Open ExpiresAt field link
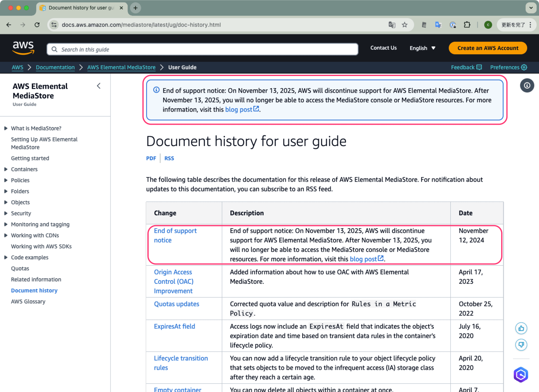 tap(174, 326)
